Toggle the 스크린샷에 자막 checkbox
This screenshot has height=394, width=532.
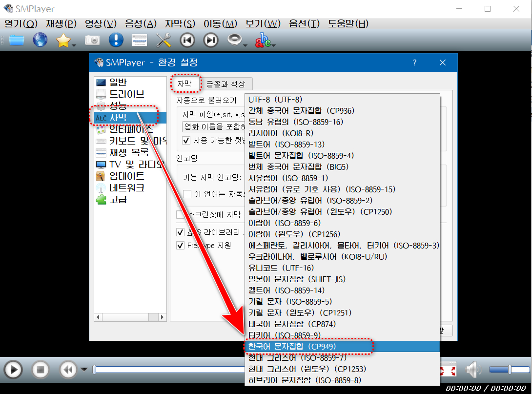(180, 214)
